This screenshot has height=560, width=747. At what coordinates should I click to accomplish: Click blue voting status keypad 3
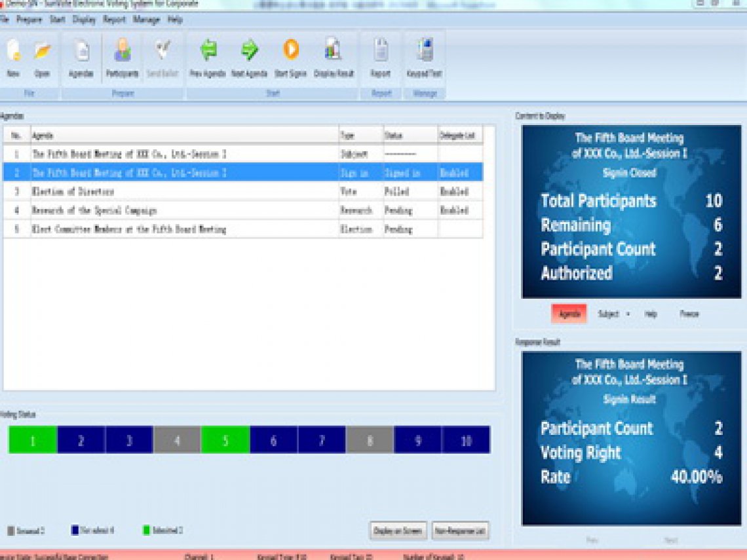(129, 439)
